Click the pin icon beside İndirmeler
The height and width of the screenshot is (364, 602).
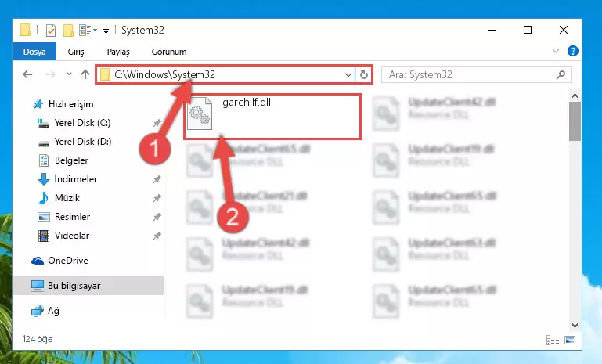[x=157, y=179]
